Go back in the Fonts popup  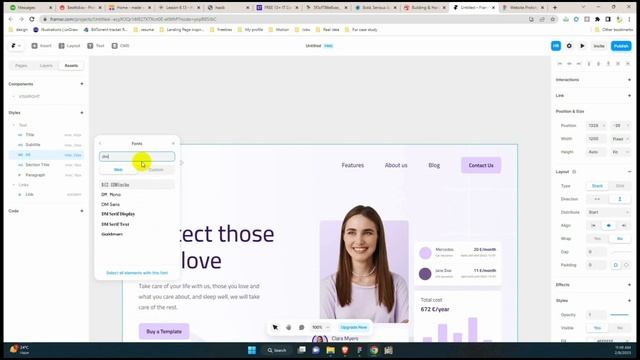tap(100, 144)
